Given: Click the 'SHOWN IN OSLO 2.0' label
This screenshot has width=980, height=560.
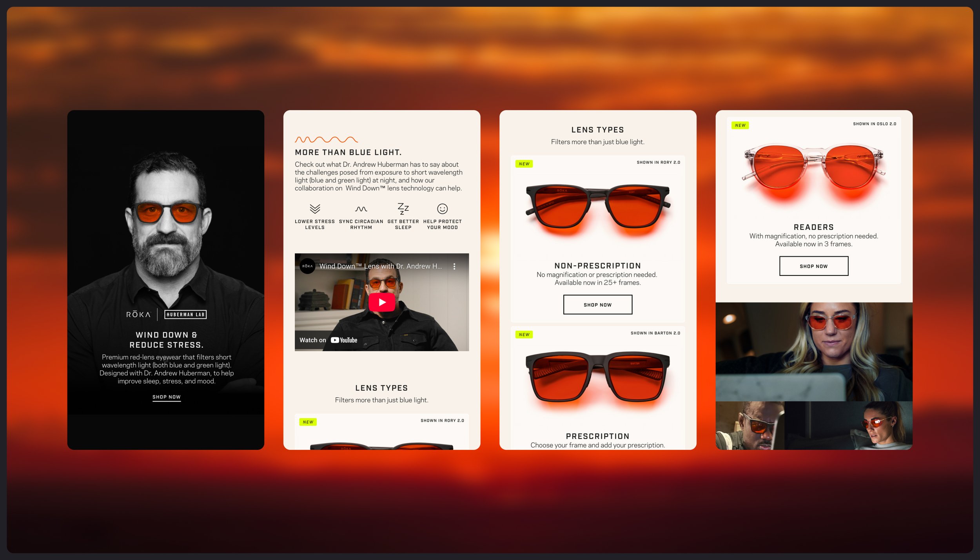Looking at the screenshot, I should tap(875, 124).
